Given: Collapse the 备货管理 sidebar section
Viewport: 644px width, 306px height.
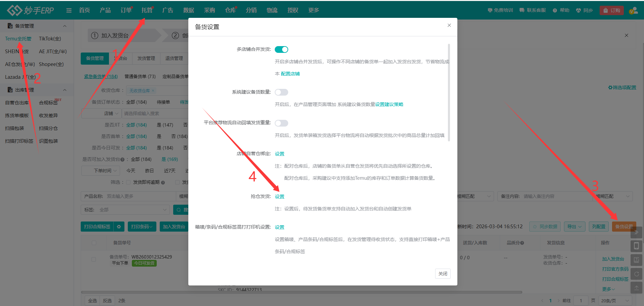Looking at the screenshot, I should tap(65, 26).
